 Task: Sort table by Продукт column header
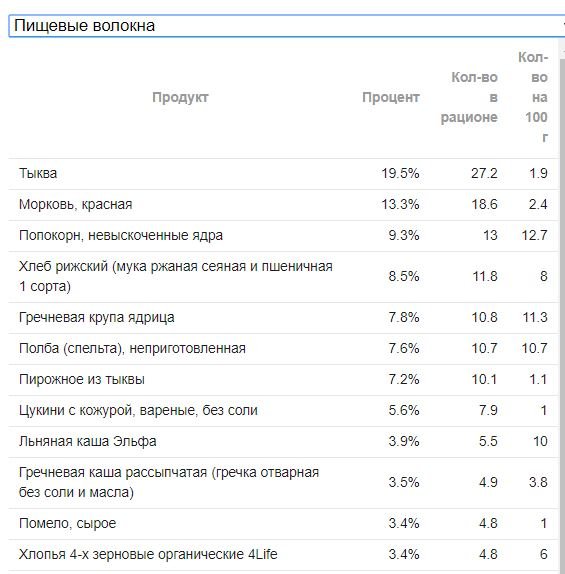[180, 97]
